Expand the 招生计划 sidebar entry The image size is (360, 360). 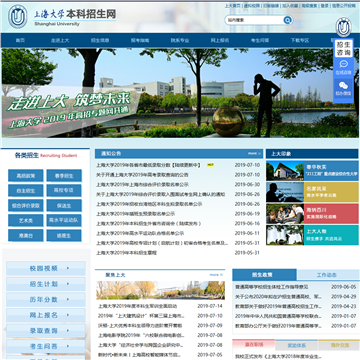point(46,284)
